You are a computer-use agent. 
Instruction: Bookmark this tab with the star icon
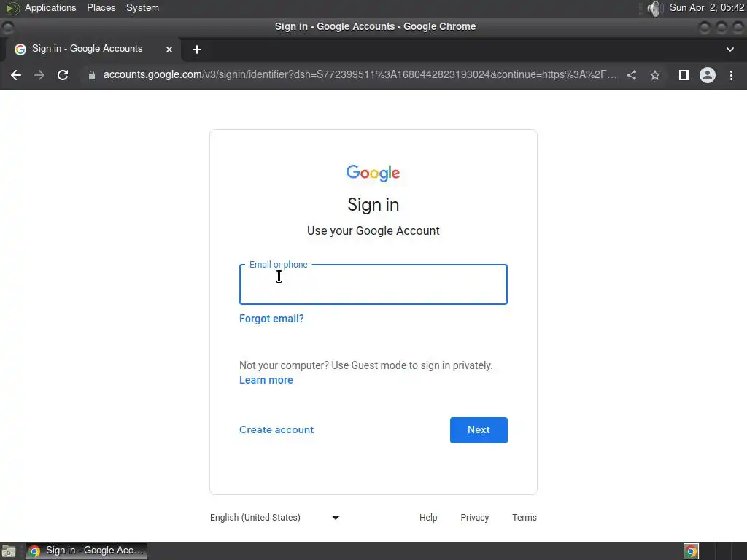(x=655, y=75)
